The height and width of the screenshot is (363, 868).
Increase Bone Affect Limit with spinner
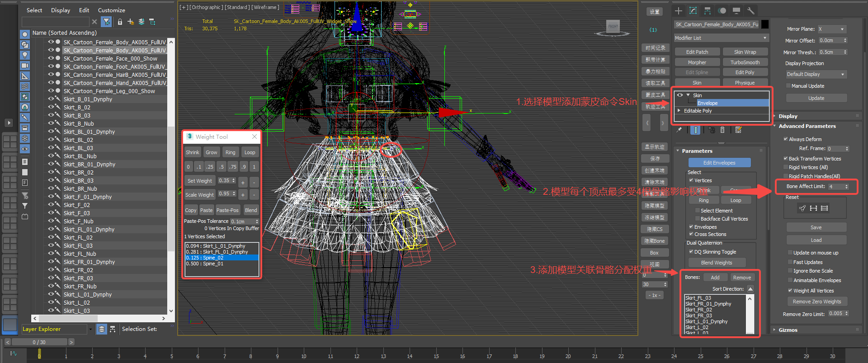click(847, 185)
